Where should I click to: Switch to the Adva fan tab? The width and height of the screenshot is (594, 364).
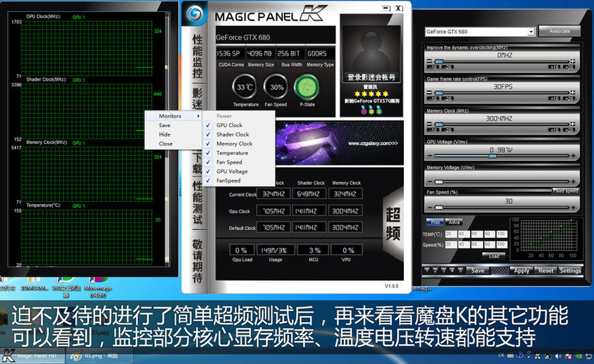(x=454, y=222)
